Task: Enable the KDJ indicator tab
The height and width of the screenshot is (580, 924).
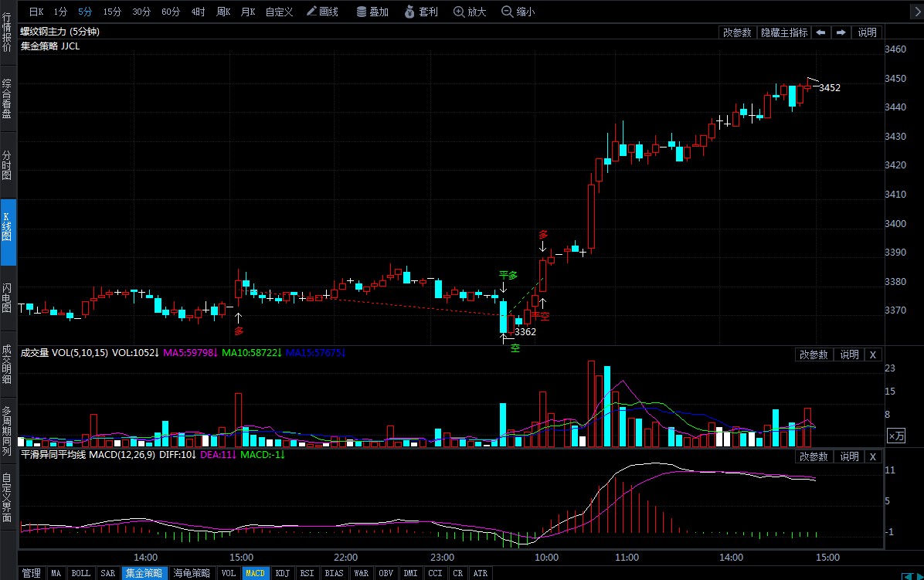Action: click(x=284, y=573)
